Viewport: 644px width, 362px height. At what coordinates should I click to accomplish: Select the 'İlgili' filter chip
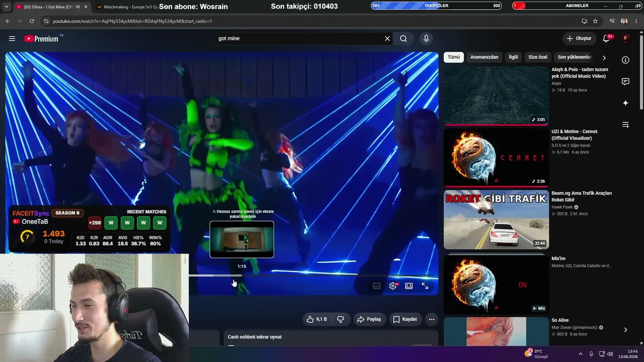513,57
